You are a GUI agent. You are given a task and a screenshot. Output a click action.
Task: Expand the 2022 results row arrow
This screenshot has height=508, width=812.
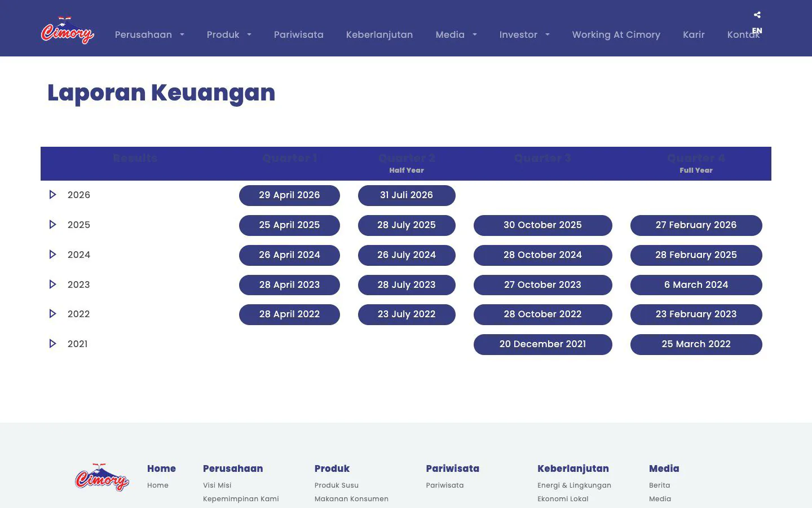52,314
